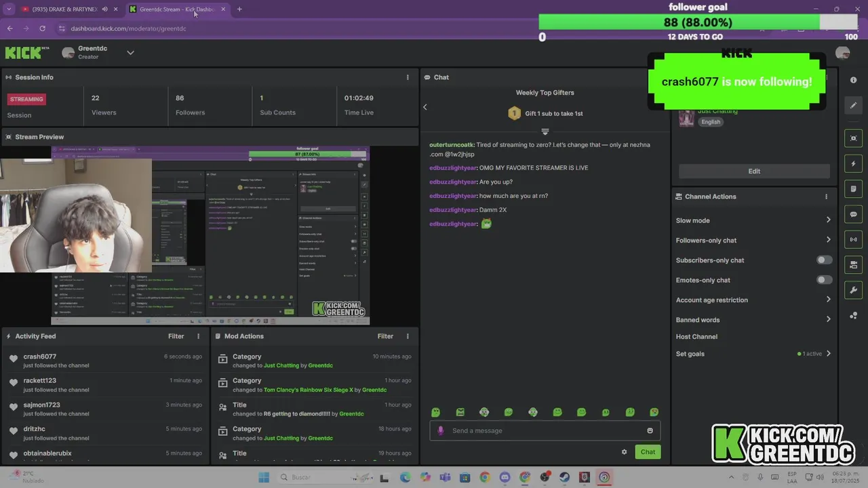Click the three-dots cluster icon at sidebar bottom

[853, 316]
